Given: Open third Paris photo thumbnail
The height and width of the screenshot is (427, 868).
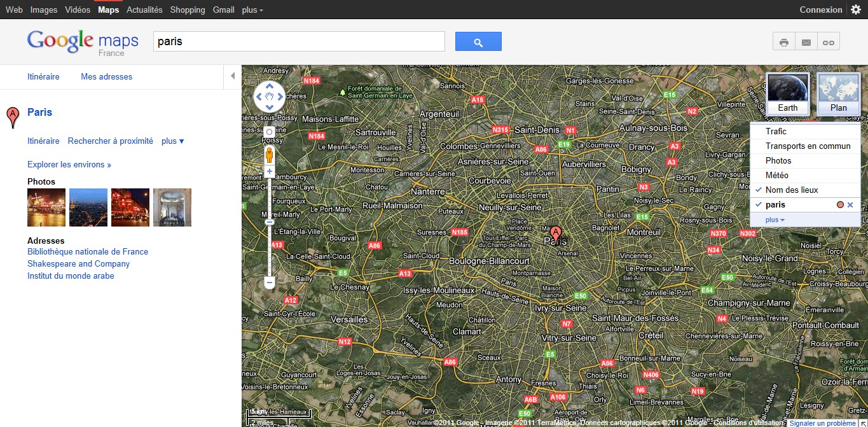Looking at the screenshot, I should (130, 207).
